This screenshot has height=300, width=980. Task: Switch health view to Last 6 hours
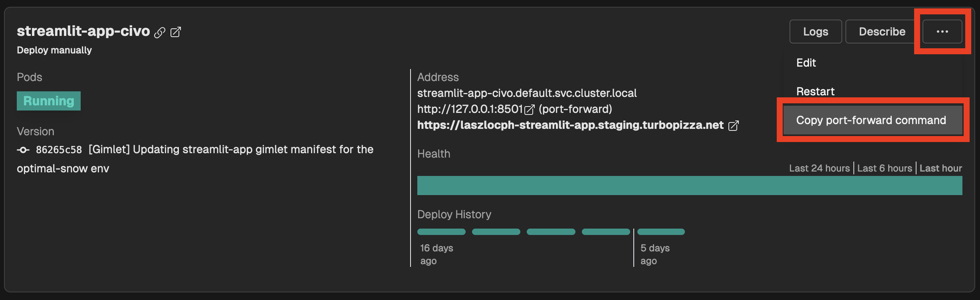tap(885, 168)
